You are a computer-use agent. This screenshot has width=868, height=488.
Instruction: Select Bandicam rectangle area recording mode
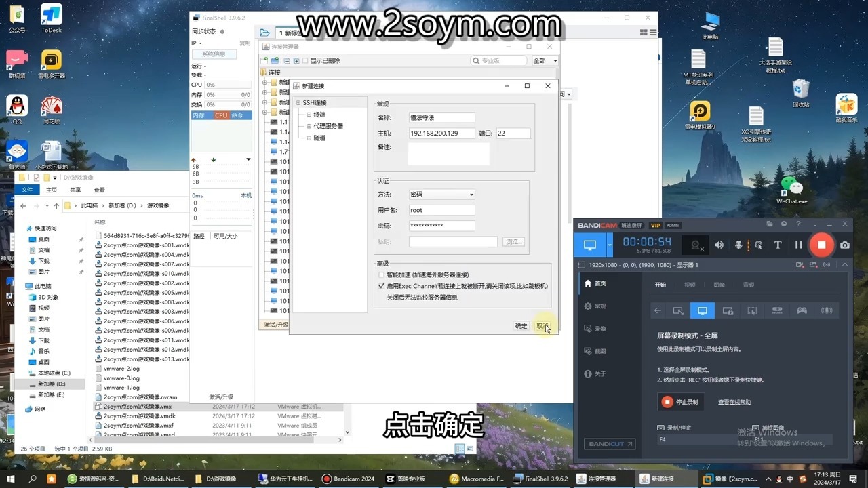(677, 310)
